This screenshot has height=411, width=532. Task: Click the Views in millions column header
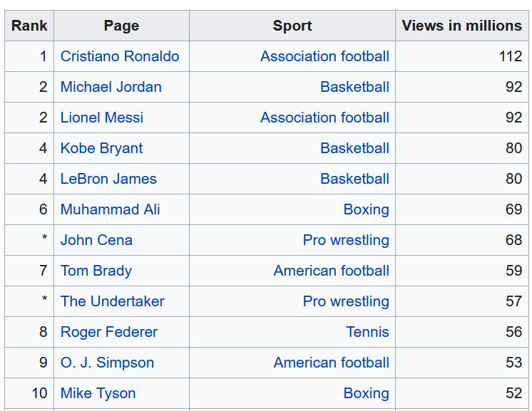click(461, 26)
